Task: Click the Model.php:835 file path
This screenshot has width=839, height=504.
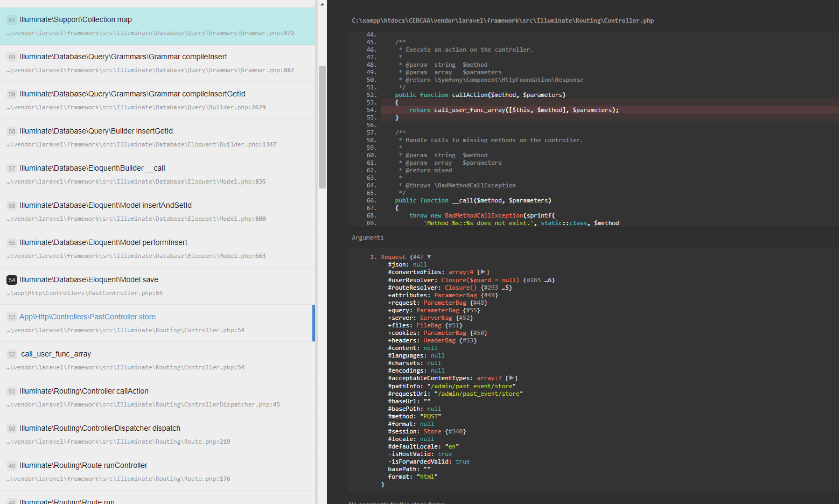Action: (x=136, y=181)
